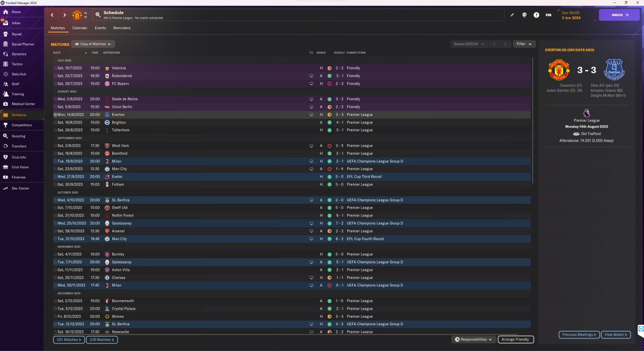
Task: Open the Filter dropdown
Action: [524, 44]
